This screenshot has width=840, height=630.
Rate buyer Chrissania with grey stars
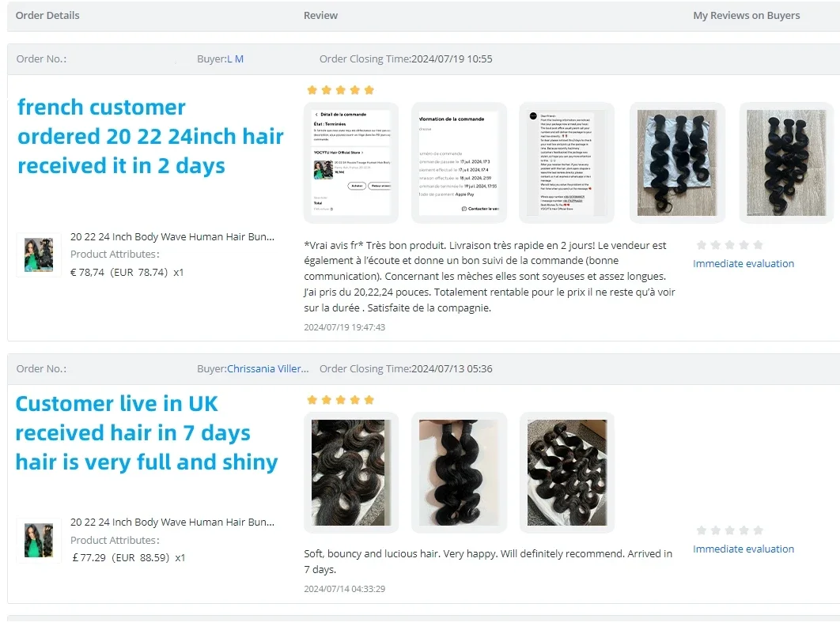729,530
